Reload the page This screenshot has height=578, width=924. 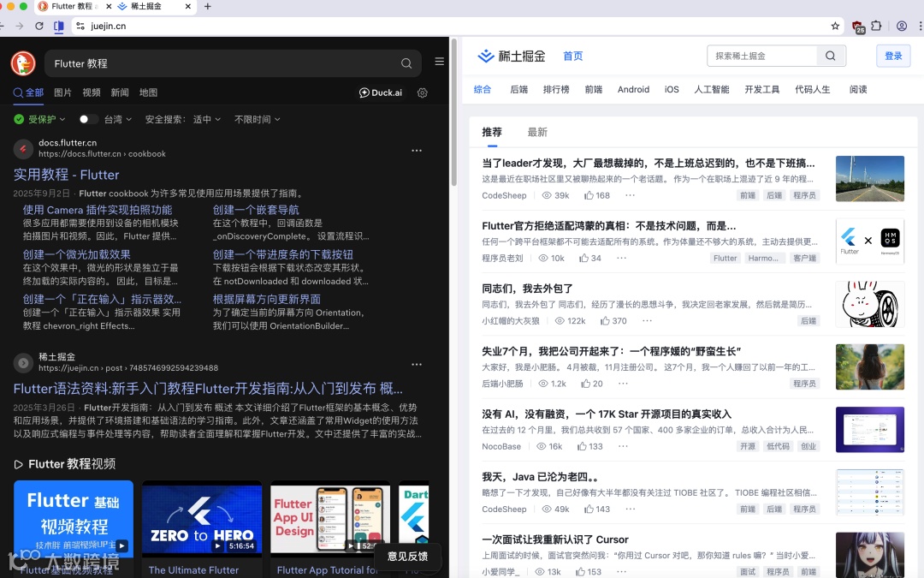pyautogui.click(x=38, y=26)
